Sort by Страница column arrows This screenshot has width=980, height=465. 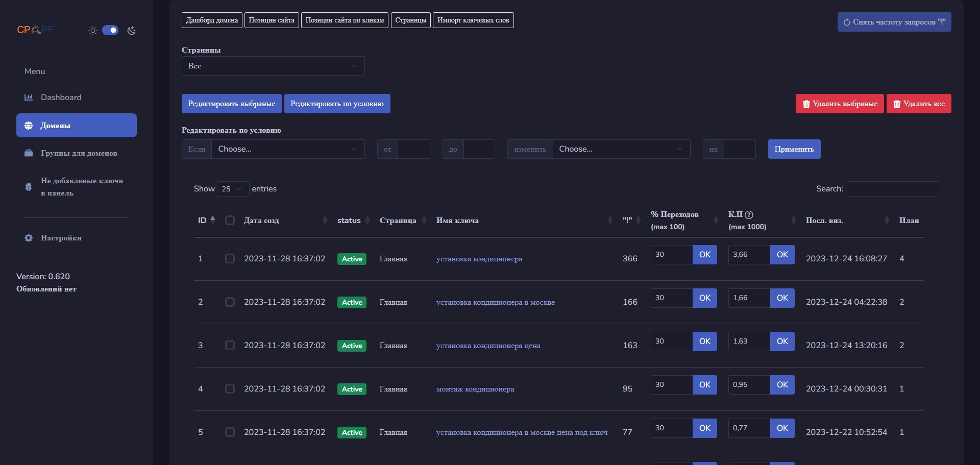click(424, 221)
